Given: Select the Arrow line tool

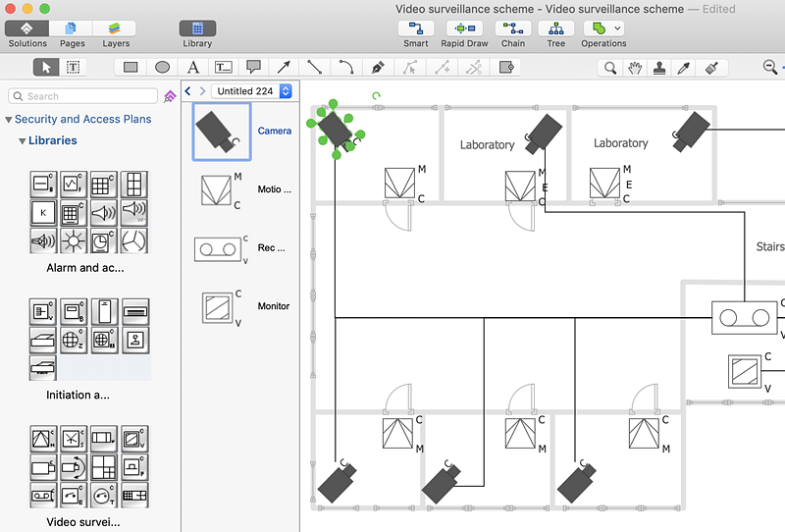Looking at the screenshot, I should tap(284, 68).
